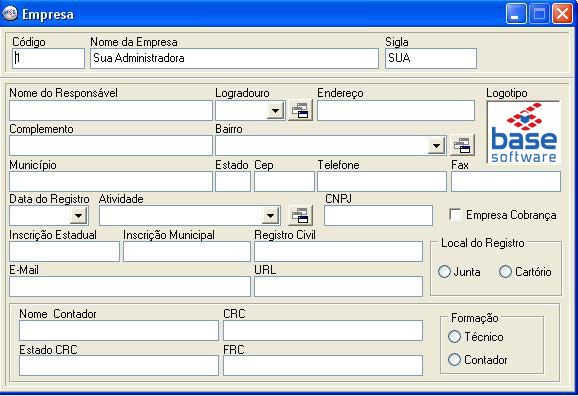578x396 pixels.
Task: Expand the Atividade dropdown arrow
Action: pyautogui.click(x=270, y=215)
